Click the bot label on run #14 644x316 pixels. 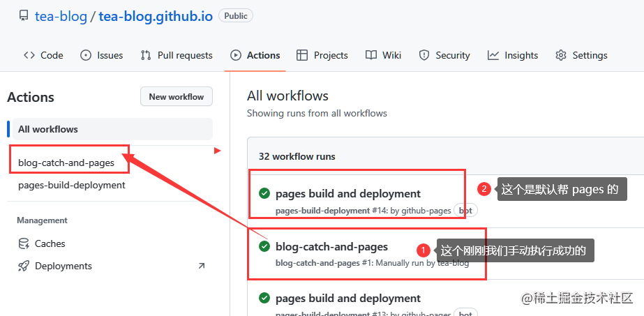pos(465,211)
